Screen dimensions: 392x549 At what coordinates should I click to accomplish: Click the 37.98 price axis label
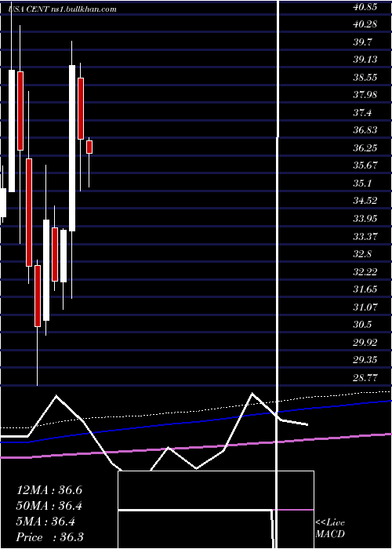(365, 95)
